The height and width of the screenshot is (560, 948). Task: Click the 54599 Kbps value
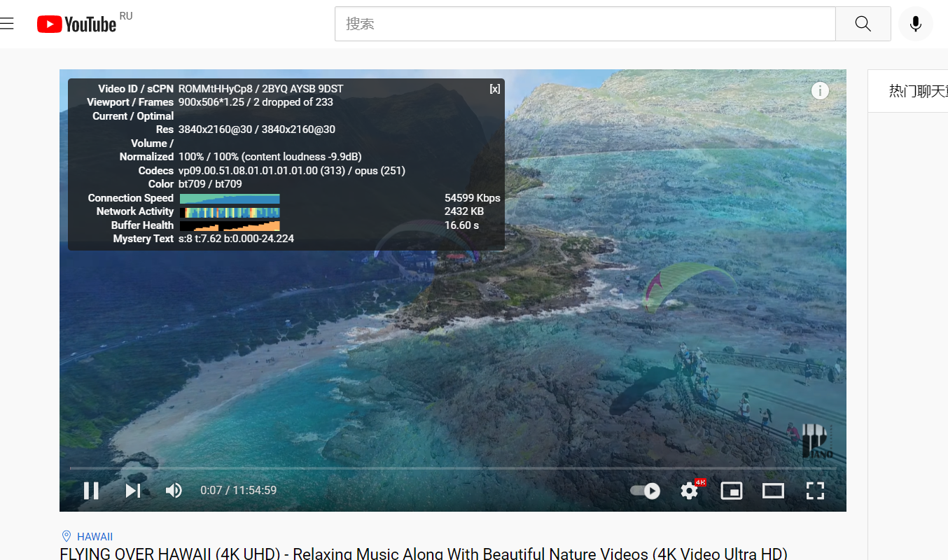pyautogui.click(x=473, y=198)
